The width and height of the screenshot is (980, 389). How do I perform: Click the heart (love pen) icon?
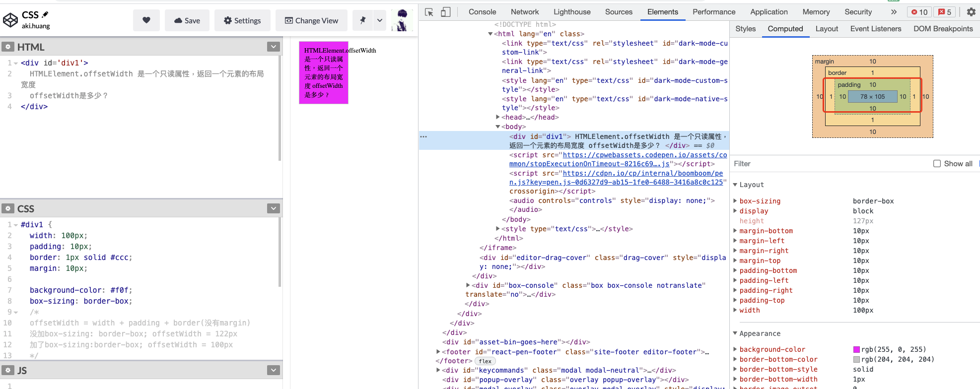click(x=146, y=20)
